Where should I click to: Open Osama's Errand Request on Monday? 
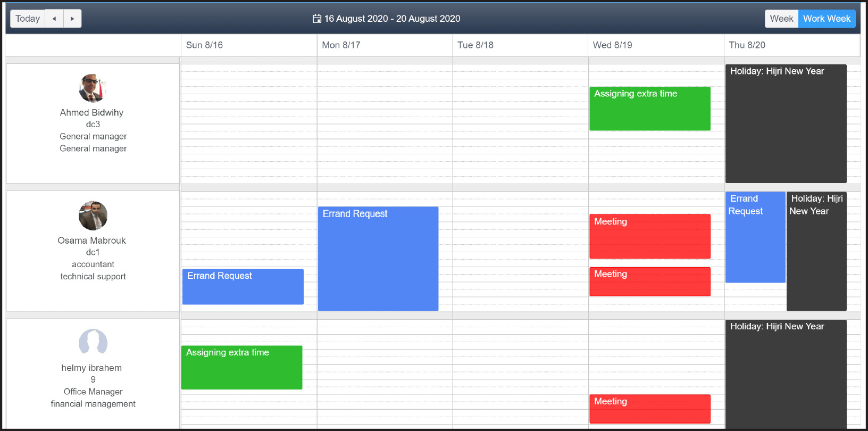[x=378, y=259]
